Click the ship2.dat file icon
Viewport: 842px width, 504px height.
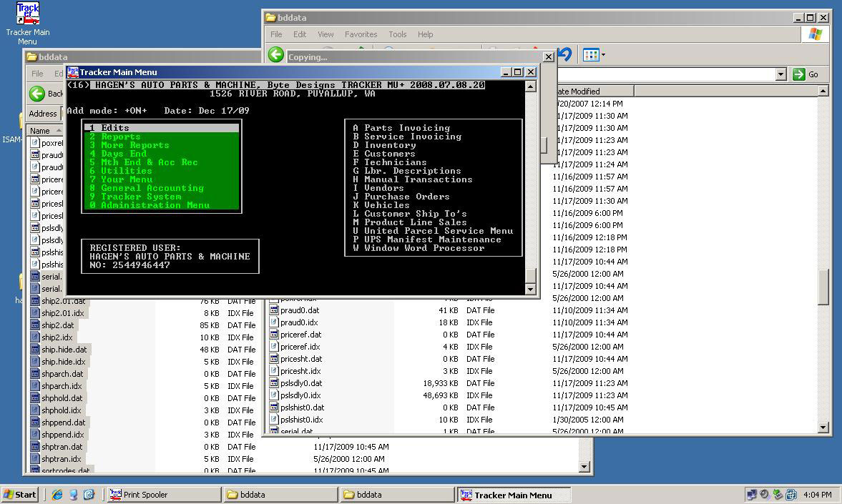pos(35,325)
